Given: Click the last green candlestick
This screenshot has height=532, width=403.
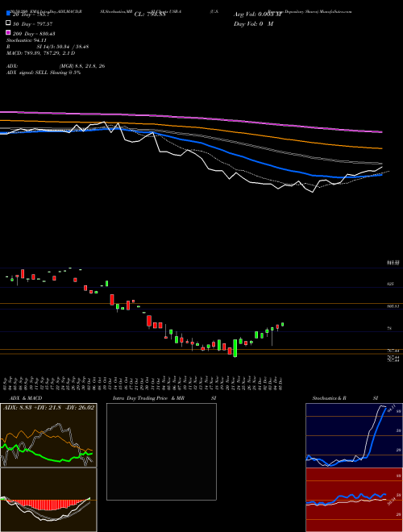Looking at the screenshot, I should 283,324.
